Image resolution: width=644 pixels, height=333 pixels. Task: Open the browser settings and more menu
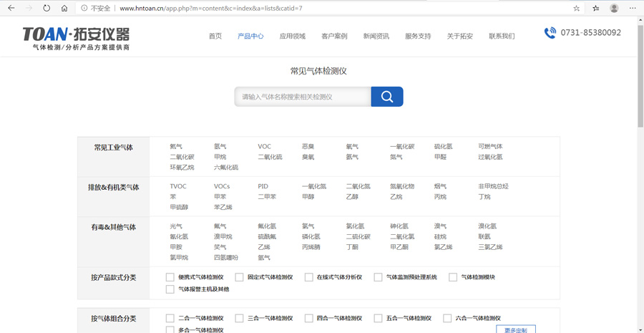pyautogui.click(x=632, y=8)
